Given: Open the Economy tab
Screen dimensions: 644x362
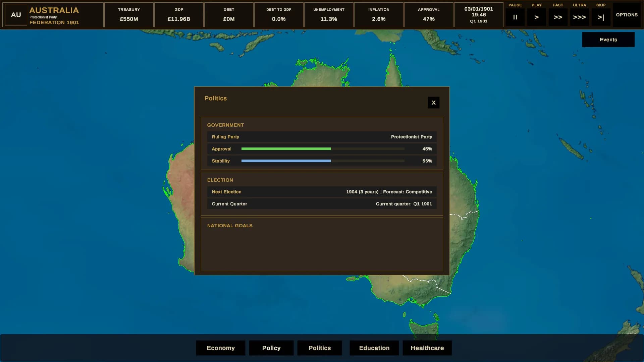Looking at the screenshot, I should 221,348.
